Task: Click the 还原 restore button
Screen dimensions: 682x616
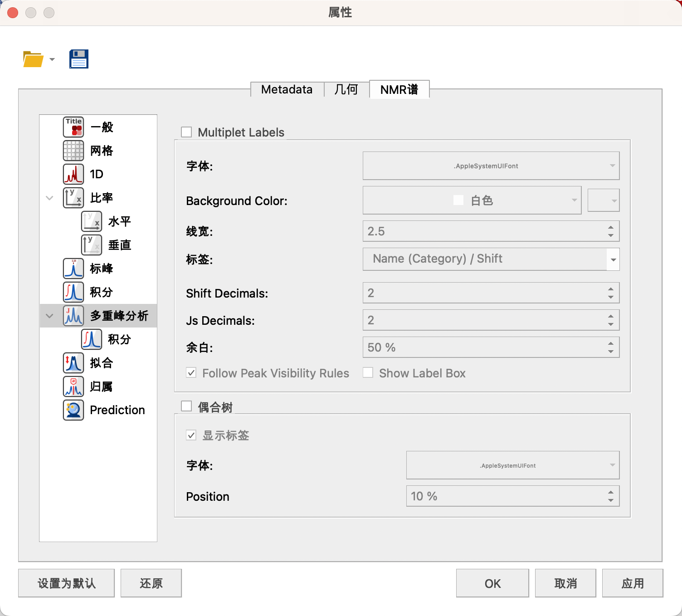Action: click(151, 583)
